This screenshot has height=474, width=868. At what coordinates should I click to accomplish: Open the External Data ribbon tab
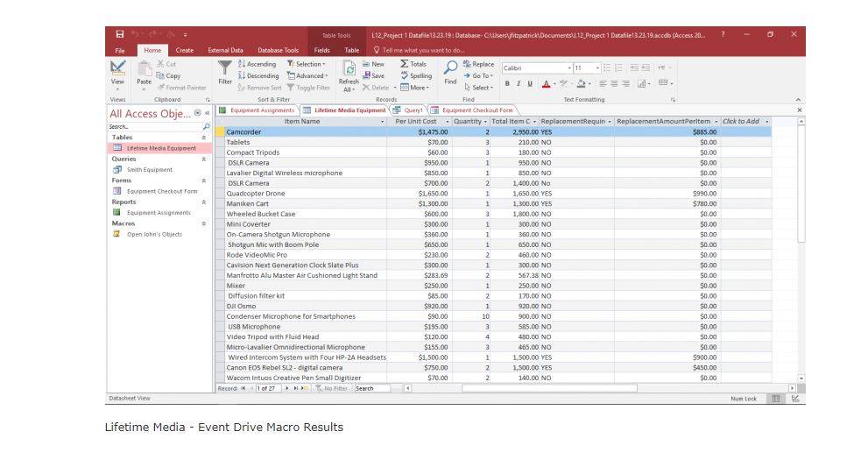pos(225,51)
